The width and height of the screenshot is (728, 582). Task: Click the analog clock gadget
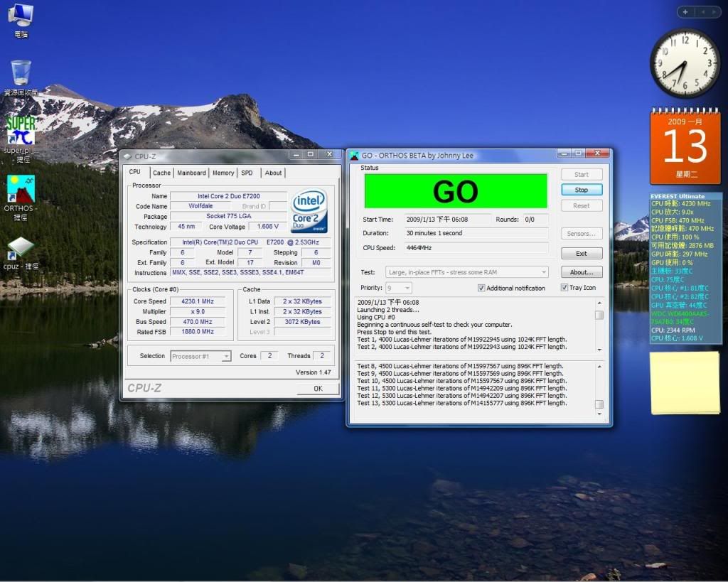pyautogui.click(x=685, y=63)
